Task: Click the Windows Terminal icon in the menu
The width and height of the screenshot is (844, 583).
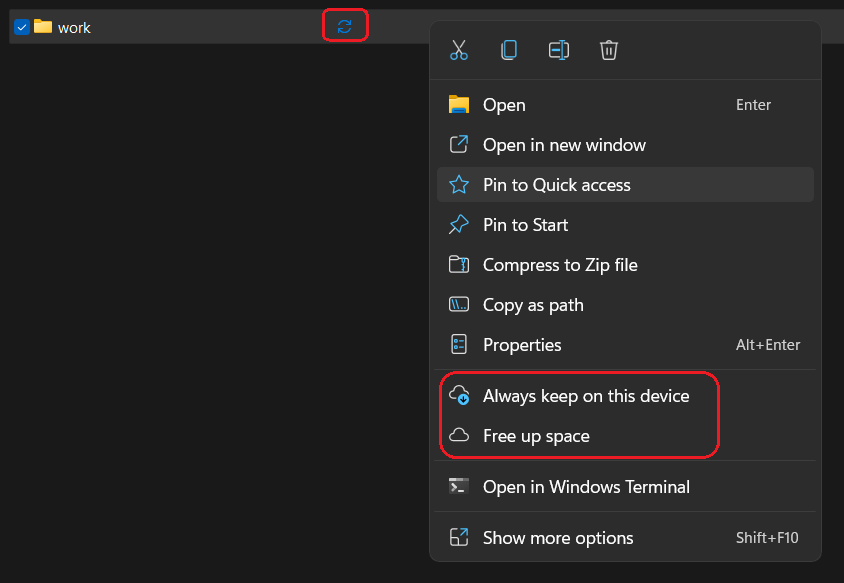Action: click(459, 487)
